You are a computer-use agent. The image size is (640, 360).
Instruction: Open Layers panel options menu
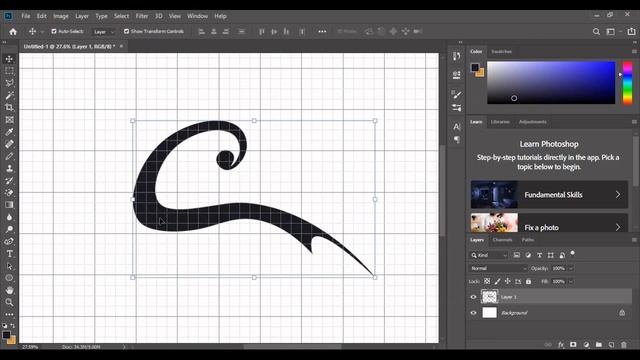click(634, 240)
